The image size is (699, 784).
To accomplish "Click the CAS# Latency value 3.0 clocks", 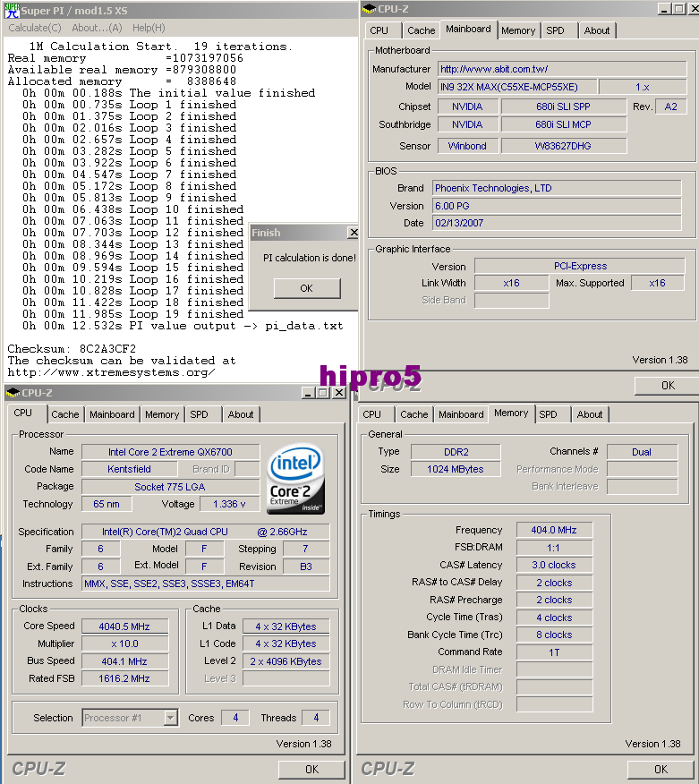I will coord(554,565).
